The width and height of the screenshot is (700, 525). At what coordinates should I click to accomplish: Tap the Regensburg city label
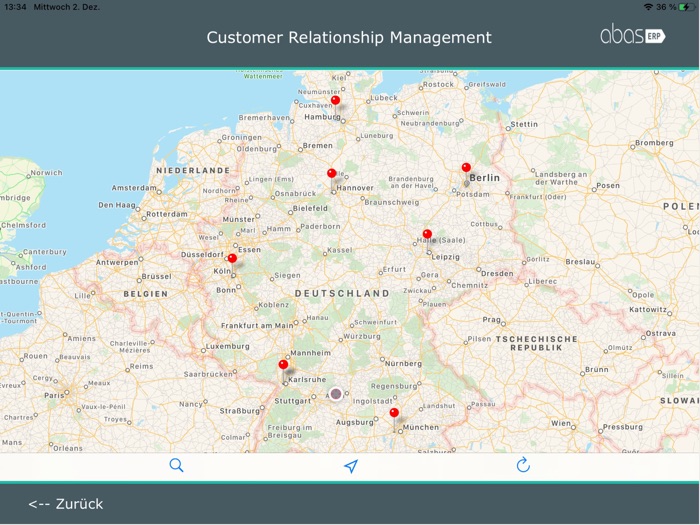394,386
